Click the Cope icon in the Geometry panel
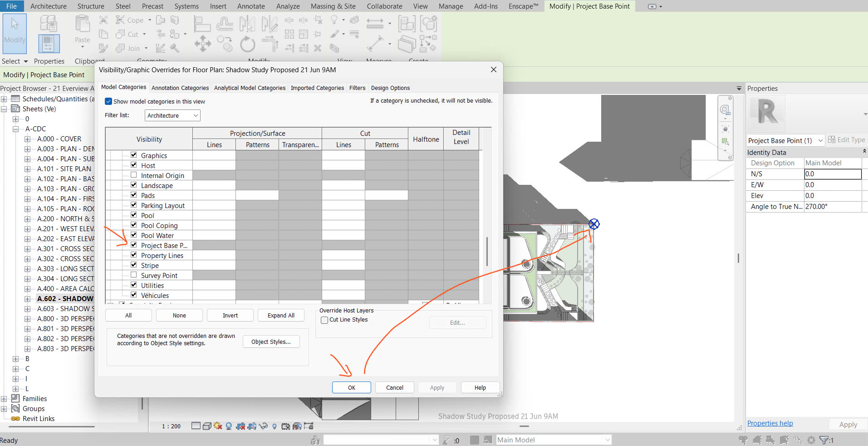Viewport: 868px width, 446px height. coord(119,20)
